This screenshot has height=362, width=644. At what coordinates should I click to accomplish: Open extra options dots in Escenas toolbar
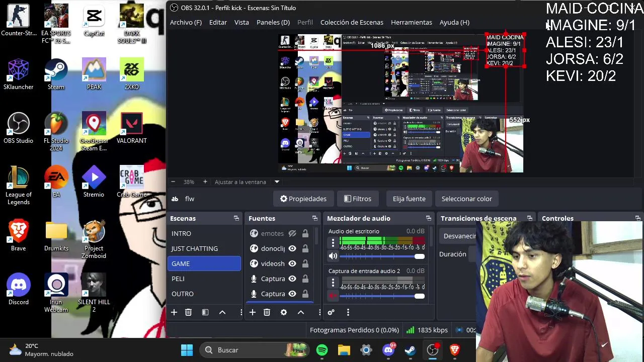click(x=241, y=312)
